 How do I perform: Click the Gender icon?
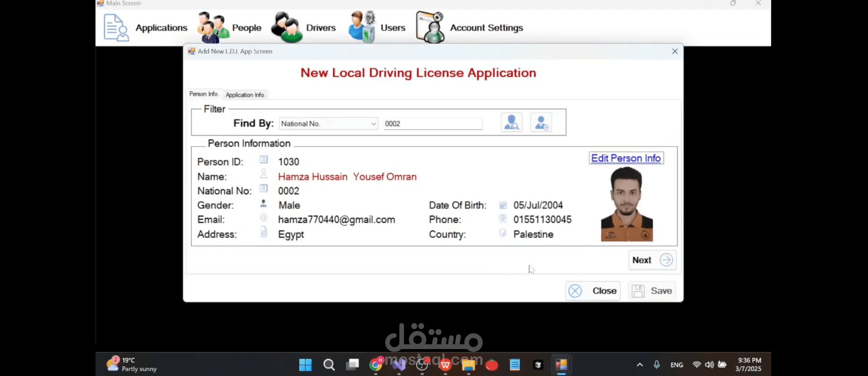point(264,203)
